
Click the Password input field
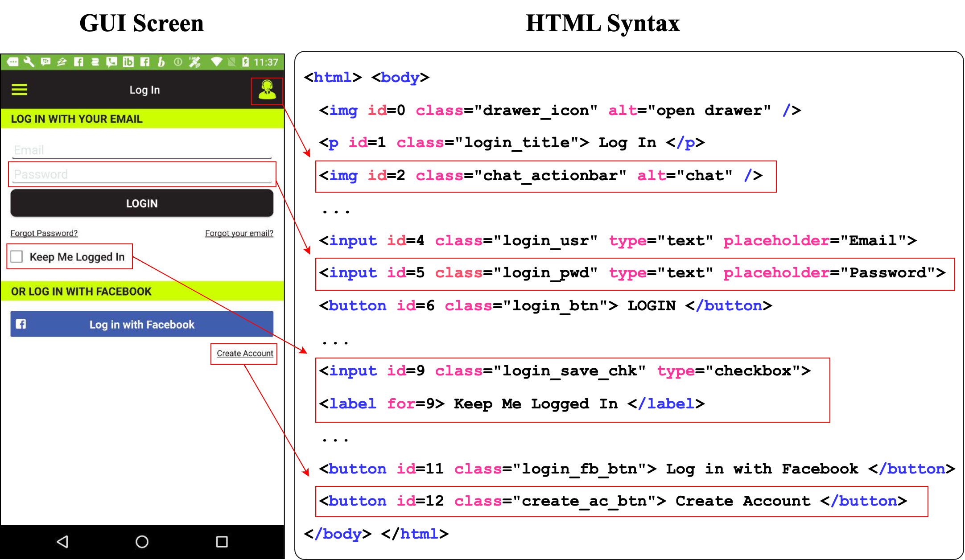coord(142,174)
